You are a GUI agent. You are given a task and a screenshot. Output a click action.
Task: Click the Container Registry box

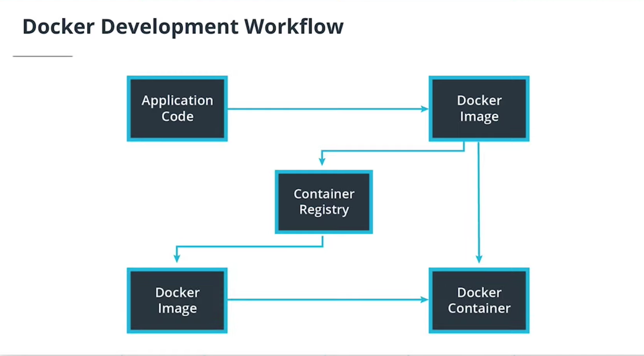coord(324,202)
